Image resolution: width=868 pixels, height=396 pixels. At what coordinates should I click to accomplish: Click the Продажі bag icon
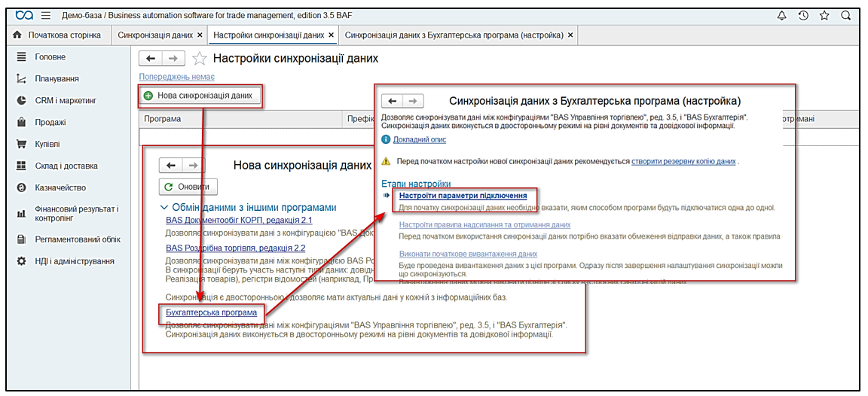[22, 122]
